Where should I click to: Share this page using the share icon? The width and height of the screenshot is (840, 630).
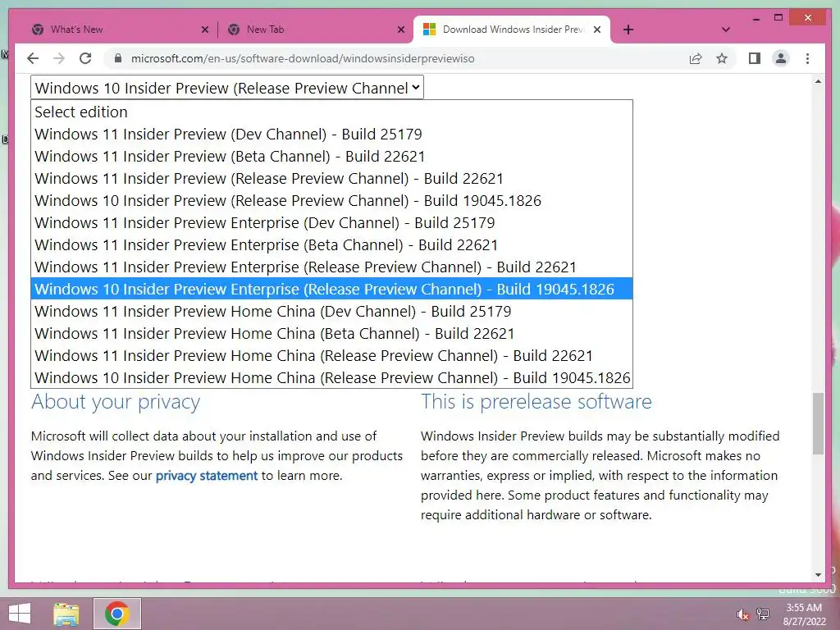(x=696, y=58)
